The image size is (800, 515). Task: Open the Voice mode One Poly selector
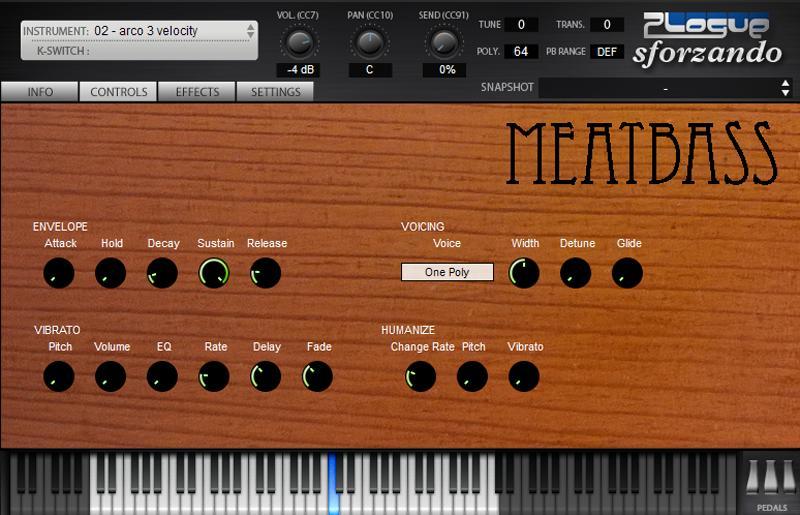[x=447, y=272]
